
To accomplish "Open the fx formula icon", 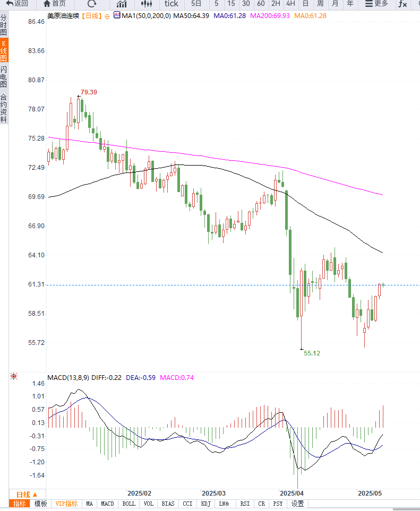I will [x=402, y=4].
